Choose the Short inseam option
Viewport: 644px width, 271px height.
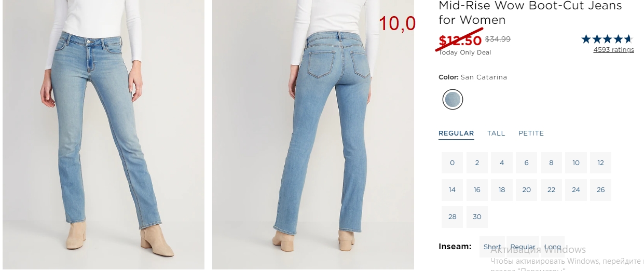click(492, 247)
